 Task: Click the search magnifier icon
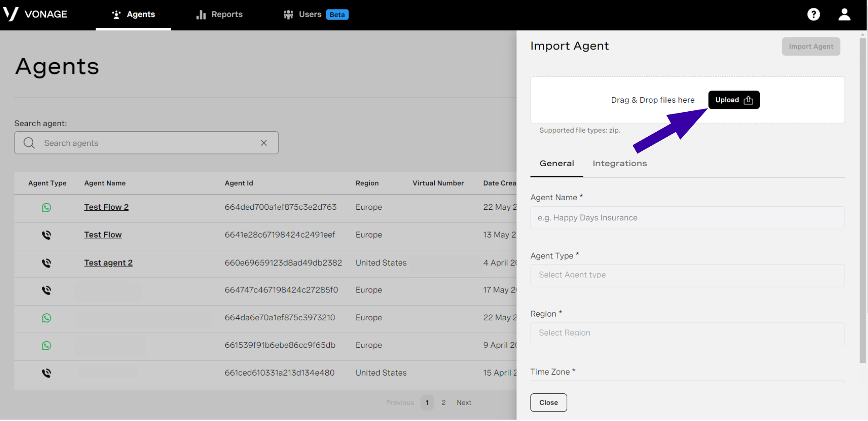tap(29, 143)
